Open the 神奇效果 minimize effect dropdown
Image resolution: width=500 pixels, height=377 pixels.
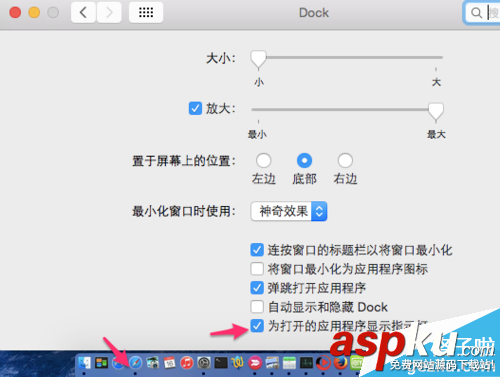click(289, 211)
